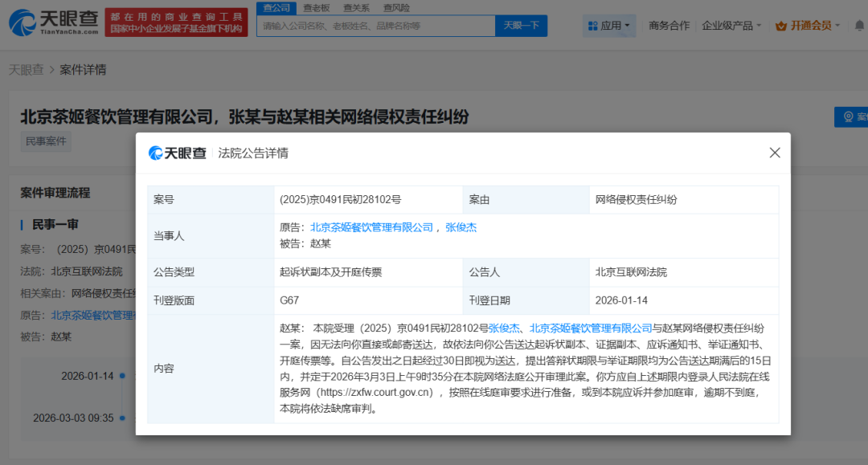Switch to the 查老板 search tab
Screen dimensions: 868x465
pos(315,7)
